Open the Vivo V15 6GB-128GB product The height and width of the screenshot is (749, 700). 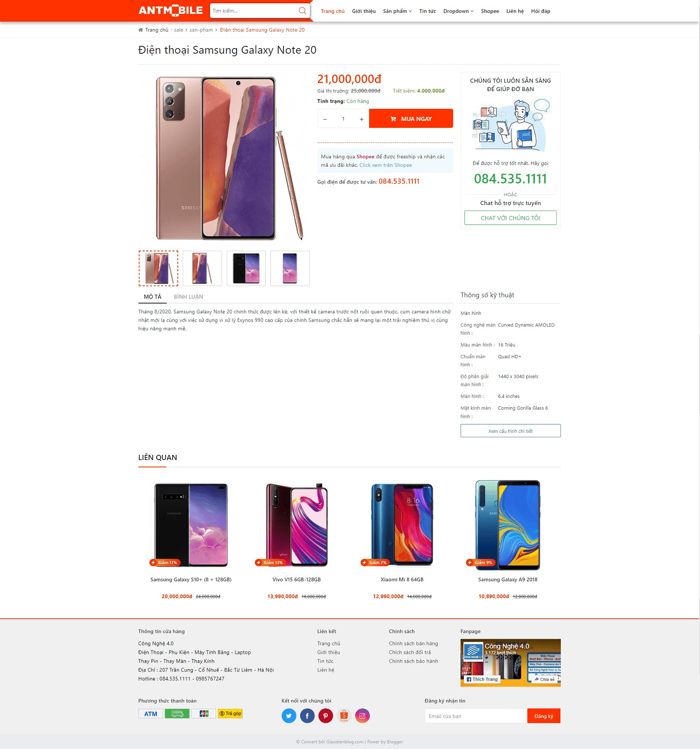point(297,579)
